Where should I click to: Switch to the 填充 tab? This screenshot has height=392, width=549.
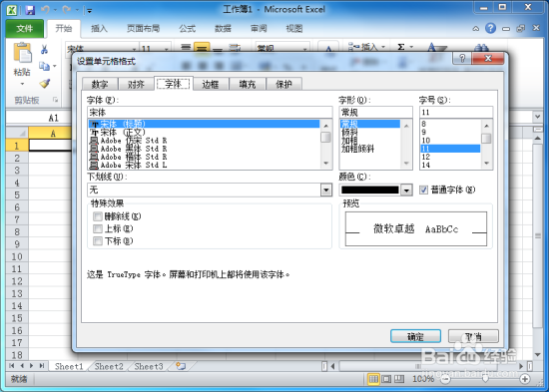(248, 84)
